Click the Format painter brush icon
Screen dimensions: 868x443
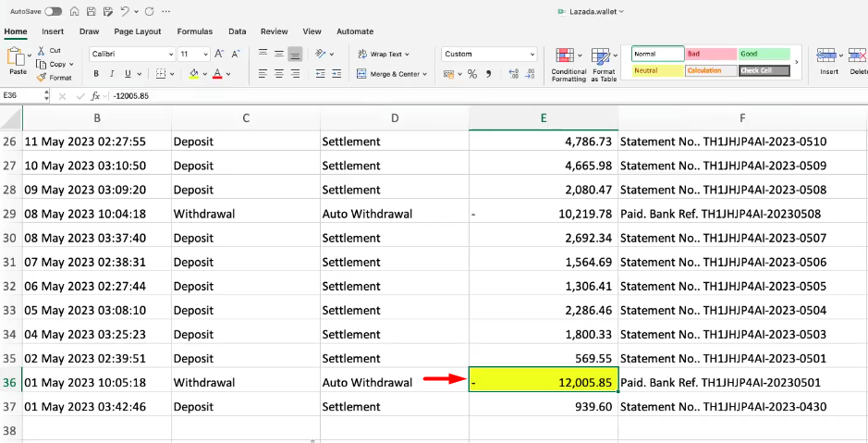click(x=42, y=78)
